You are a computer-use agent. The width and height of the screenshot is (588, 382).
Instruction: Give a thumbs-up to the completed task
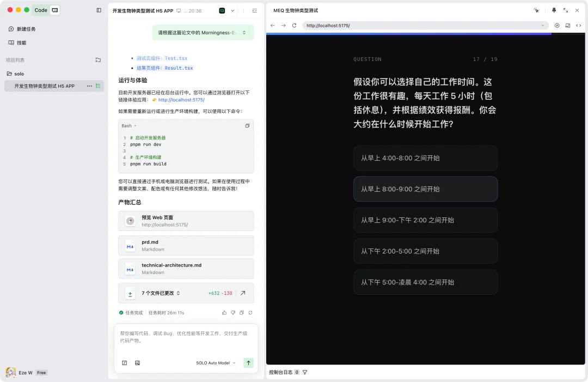(224, 312)
